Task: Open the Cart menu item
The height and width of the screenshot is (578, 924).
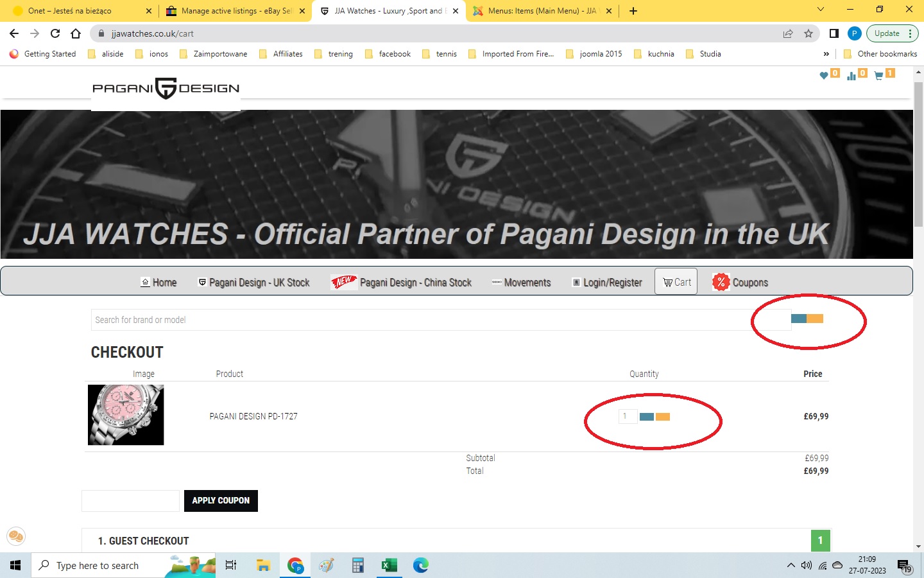Action: click(676, 282)
